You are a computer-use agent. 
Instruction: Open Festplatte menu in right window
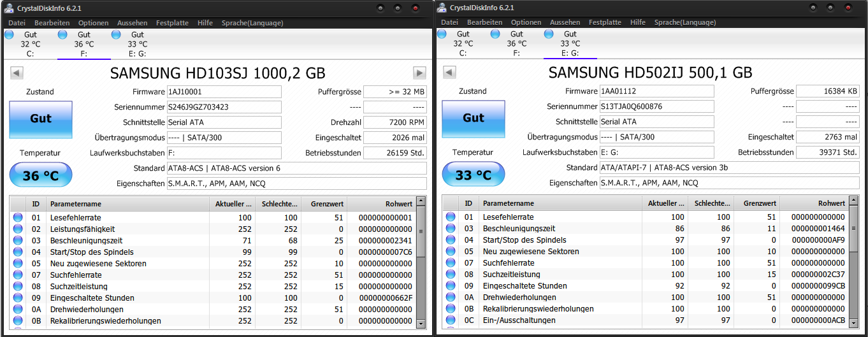click(605, 22)
